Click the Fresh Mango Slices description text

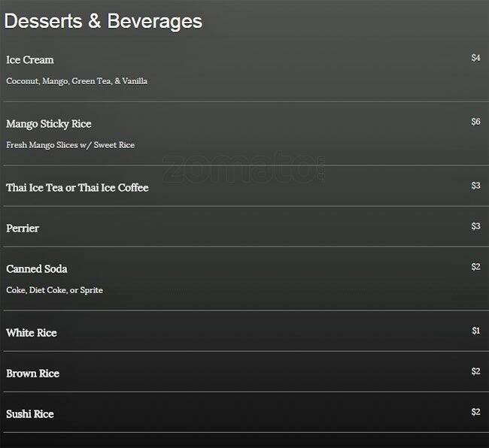coord(71,145)
